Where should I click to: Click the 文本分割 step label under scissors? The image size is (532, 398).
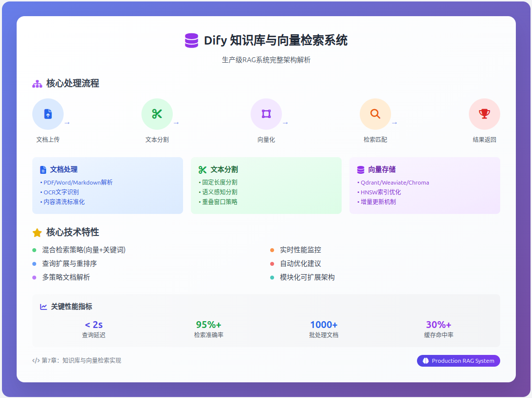(157, 140)
